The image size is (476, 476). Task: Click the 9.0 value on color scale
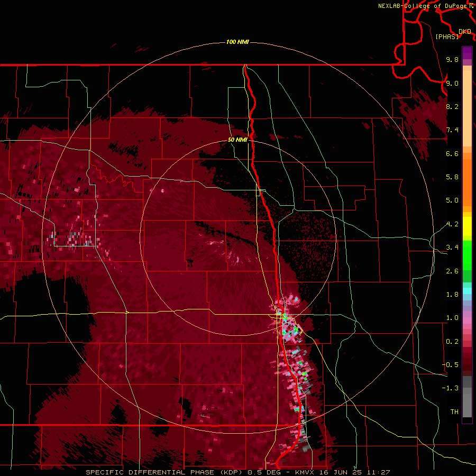click(452, 83)
